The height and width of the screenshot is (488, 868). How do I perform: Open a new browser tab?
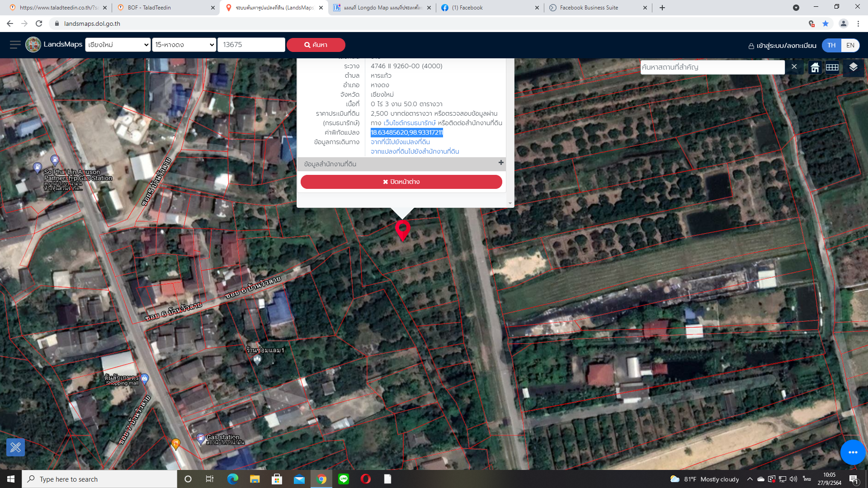[662, 8]
